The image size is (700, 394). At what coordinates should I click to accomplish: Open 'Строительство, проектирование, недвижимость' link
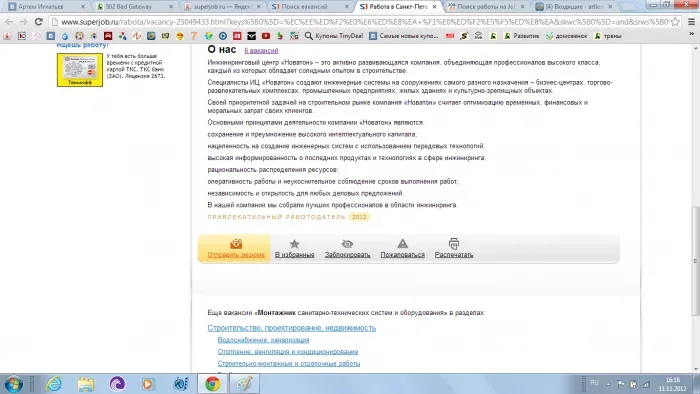coord(292,328)
